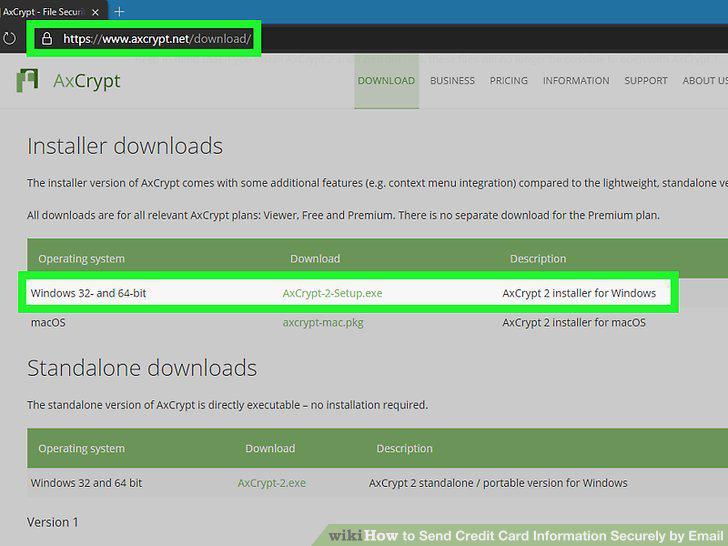The width and height of the screenshot is (728, 546).
Task: Click 'Description' header in standalone table
Action: [x=404, y=448]
